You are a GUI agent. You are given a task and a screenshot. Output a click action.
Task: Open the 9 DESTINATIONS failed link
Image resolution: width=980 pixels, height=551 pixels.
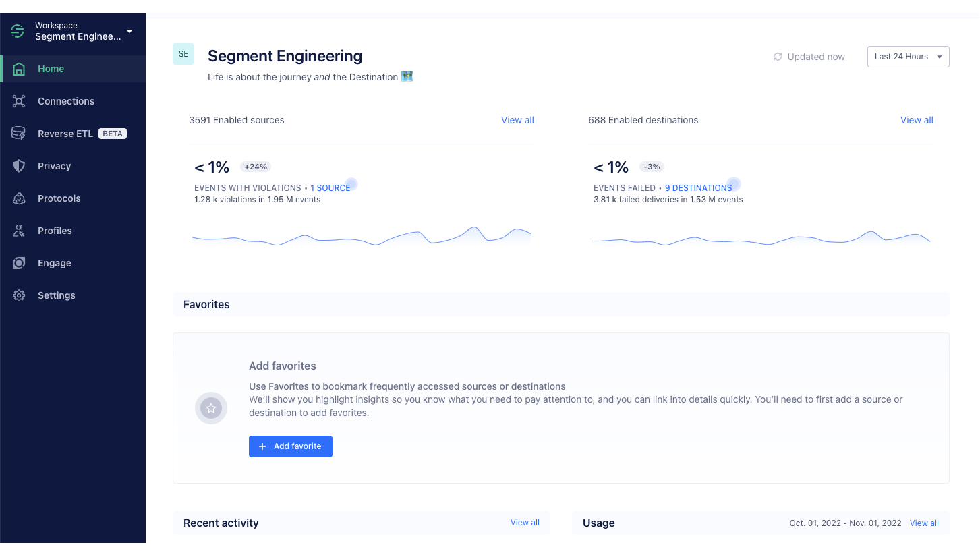click(x=698, y=188)
